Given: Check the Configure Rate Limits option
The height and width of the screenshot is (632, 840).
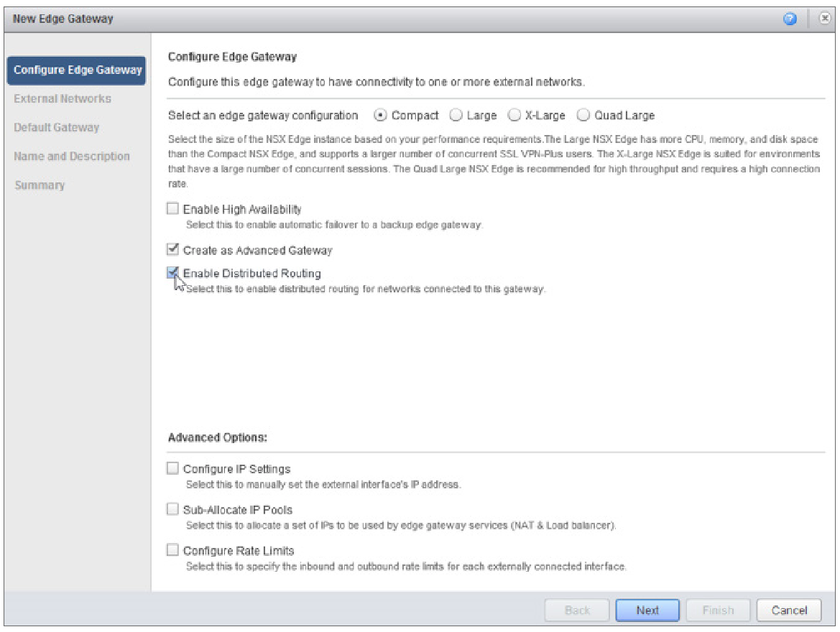Looking at the screenshot, I should click(172, 549).
